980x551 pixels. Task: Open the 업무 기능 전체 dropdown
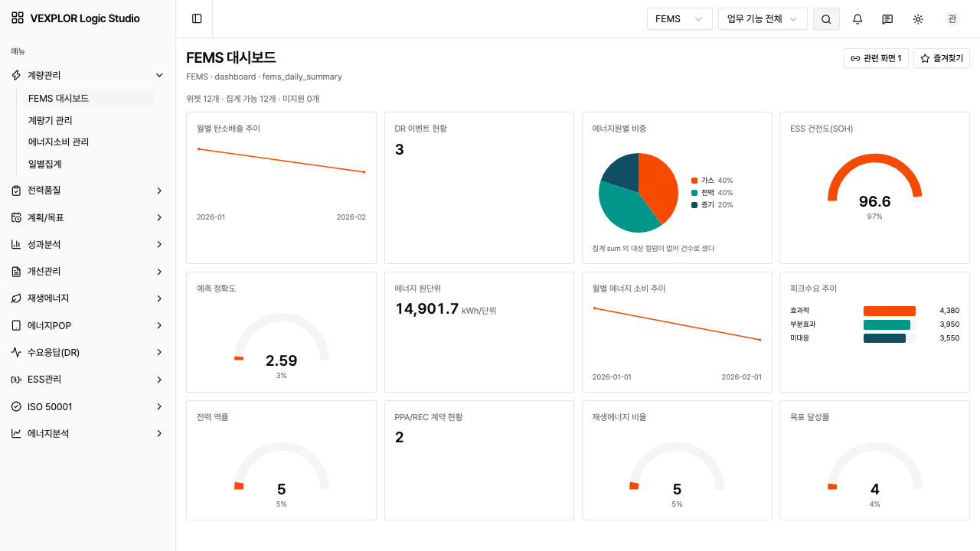pyautogui.click(x=763, y=19)
